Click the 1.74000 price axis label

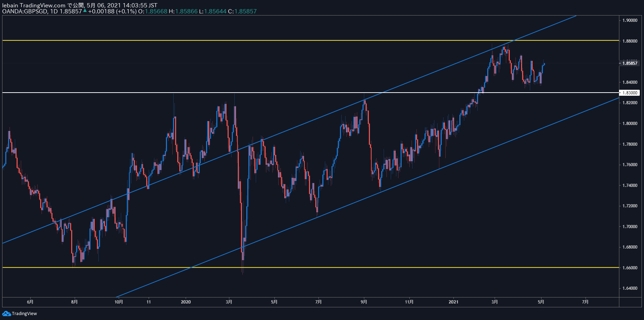click(x=630, y=186)
